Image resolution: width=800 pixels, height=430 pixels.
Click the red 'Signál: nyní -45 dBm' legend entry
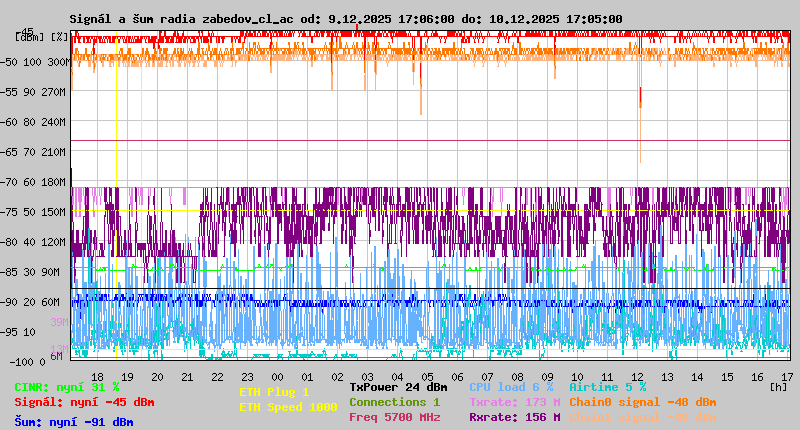[x=84, y=402]
